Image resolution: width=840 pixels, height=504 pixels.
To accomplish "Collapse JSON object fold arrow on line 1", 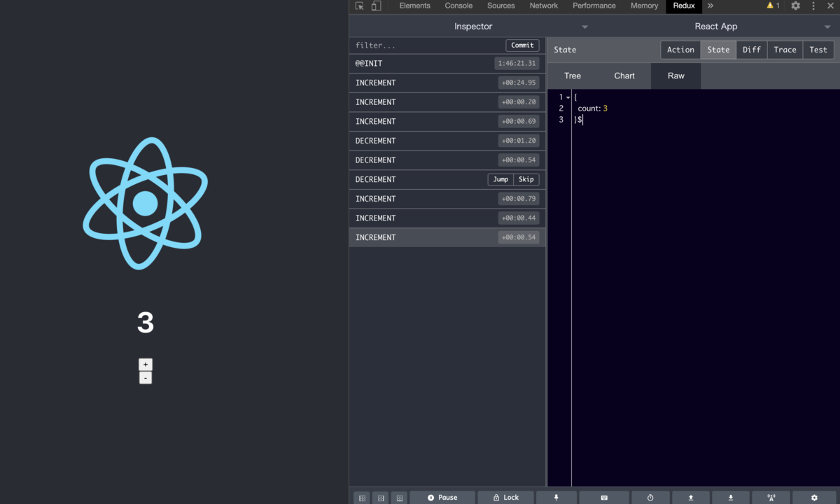I will [568, 97].
